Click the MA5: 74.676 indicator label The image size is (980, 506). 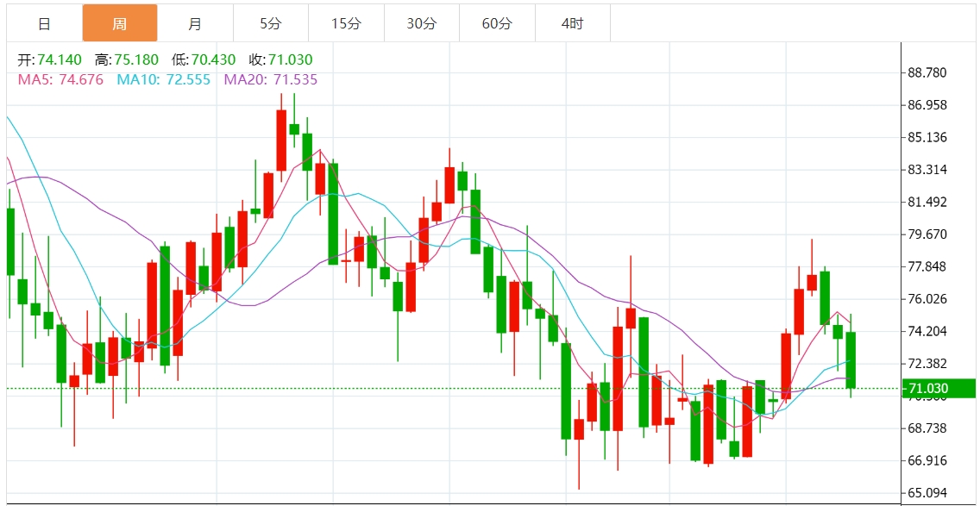(60, 79)
